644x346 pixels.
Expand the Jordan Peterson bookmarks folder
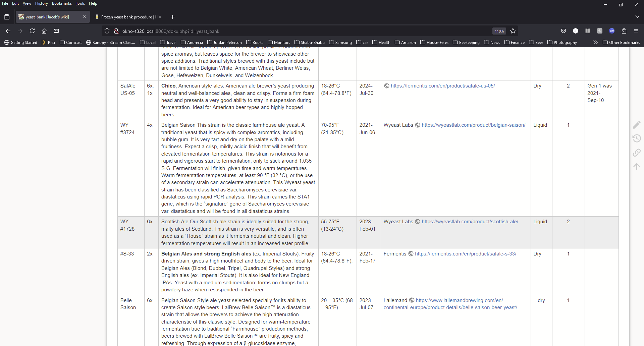tap(224, 42)
